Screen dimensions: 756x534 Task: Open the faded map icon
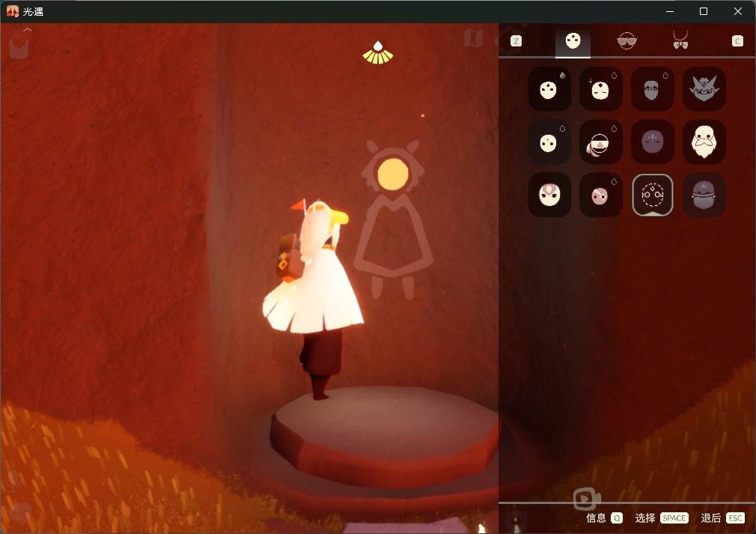474,38
